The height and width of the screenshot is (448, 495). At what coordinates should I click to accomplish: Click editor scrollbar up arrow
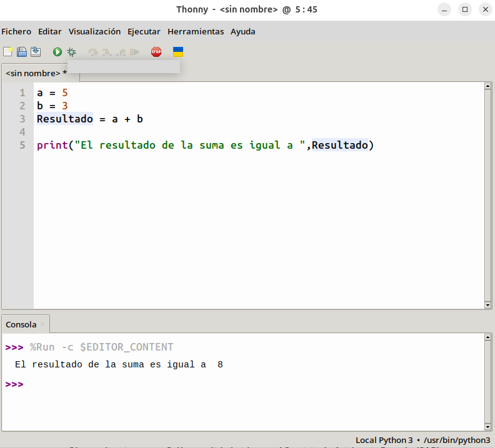pos(487,86)
